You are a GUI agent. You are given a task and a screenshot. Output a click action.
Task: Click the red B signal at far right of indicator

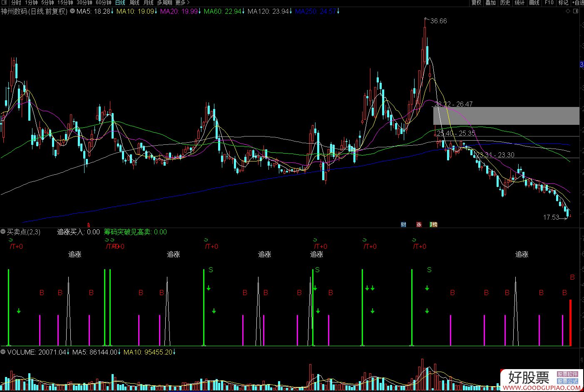(572, 277)
